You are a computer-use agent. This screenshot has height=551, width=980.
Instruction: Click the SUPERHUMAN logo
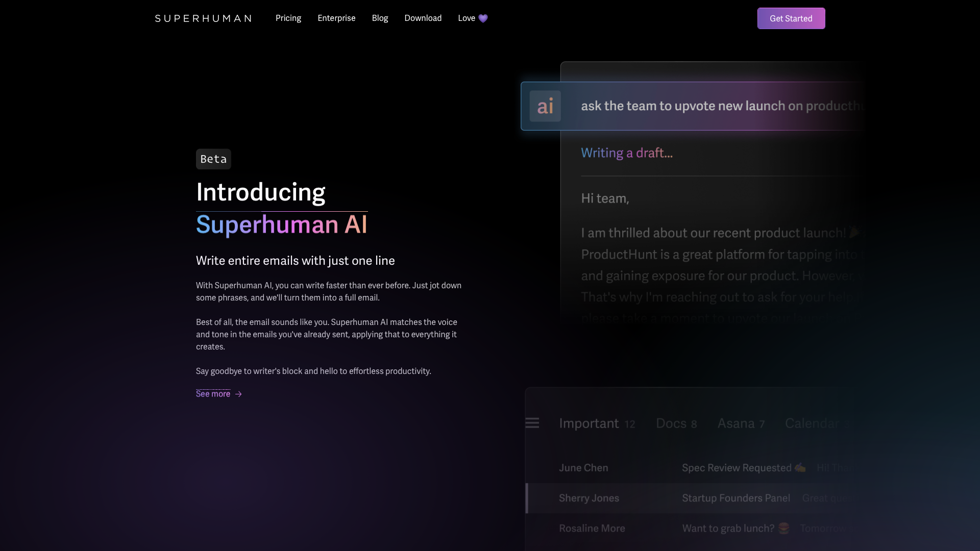click(x=203, y=18)
